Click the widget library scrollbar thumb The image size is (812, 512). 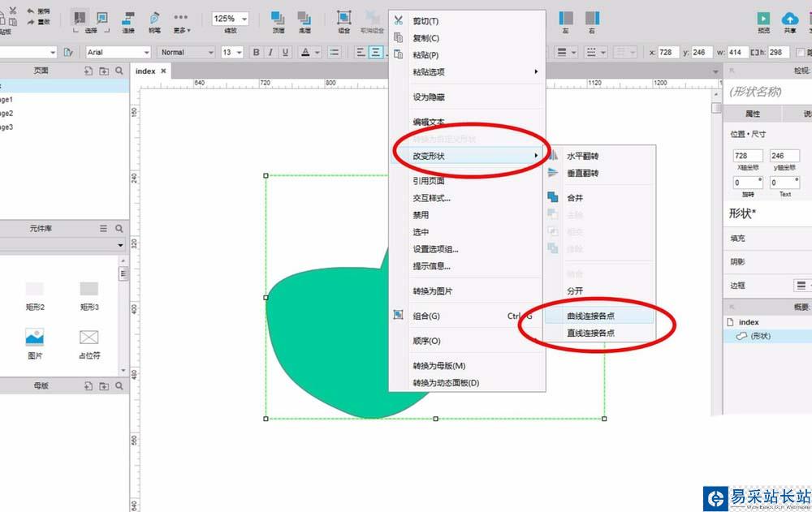click(x=123, y=273)
